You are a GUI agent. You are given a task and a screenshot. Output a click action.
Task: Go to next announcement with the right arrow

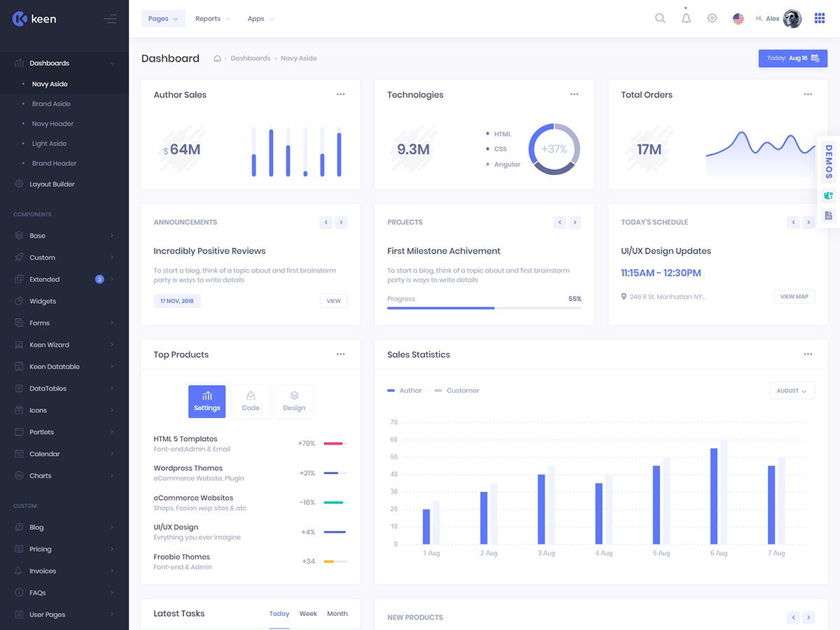(x=341, y=222)
